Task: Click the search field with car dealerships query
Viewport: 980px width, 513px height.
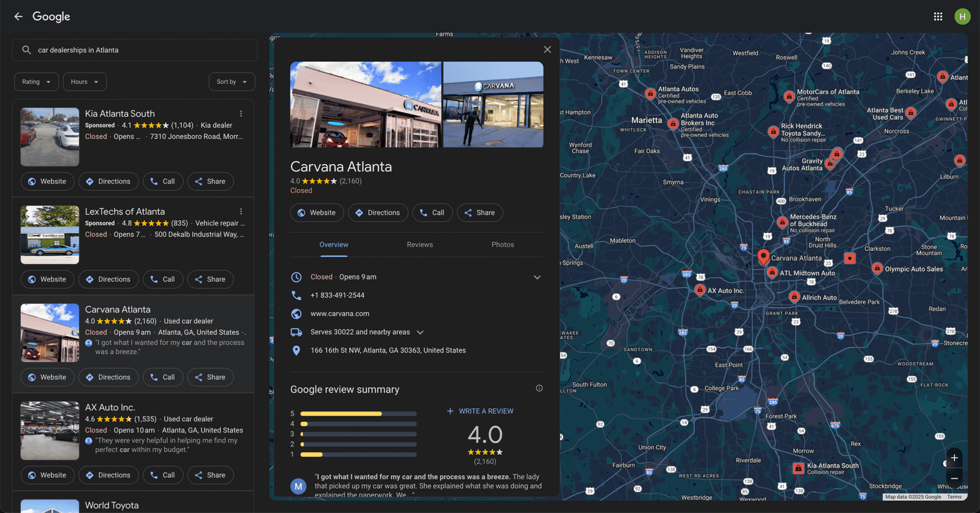Action: click(135, 50)
